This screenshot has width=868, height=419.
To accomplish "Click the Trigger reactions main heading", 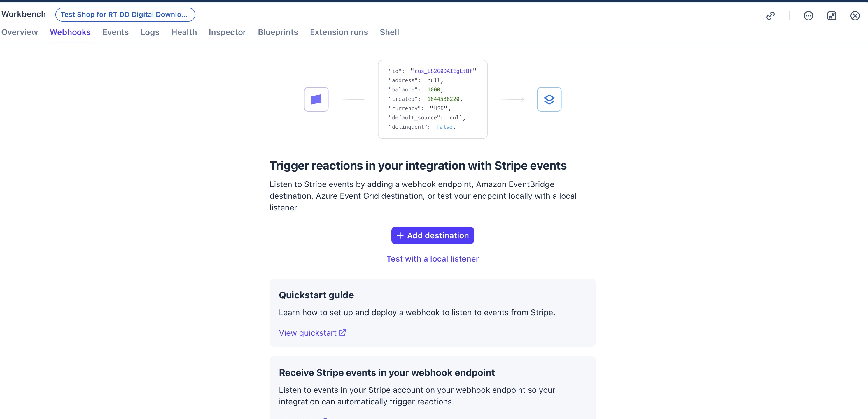I will click(x=418, y=166).
